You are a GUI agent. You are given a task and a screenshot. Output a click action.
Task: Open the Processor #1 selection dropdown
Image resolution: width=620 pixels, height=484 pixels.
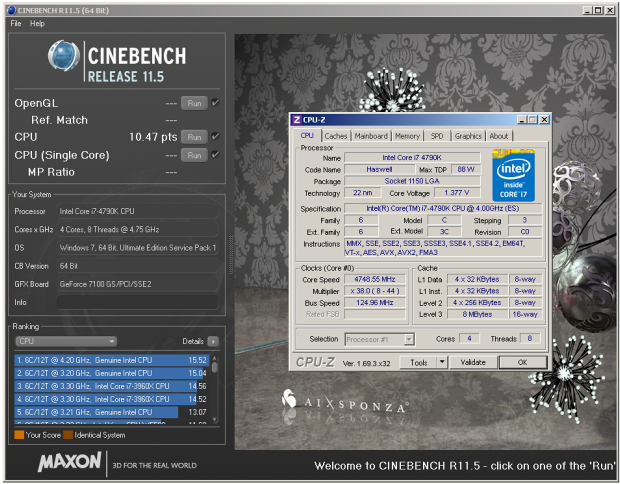(380, 339)
